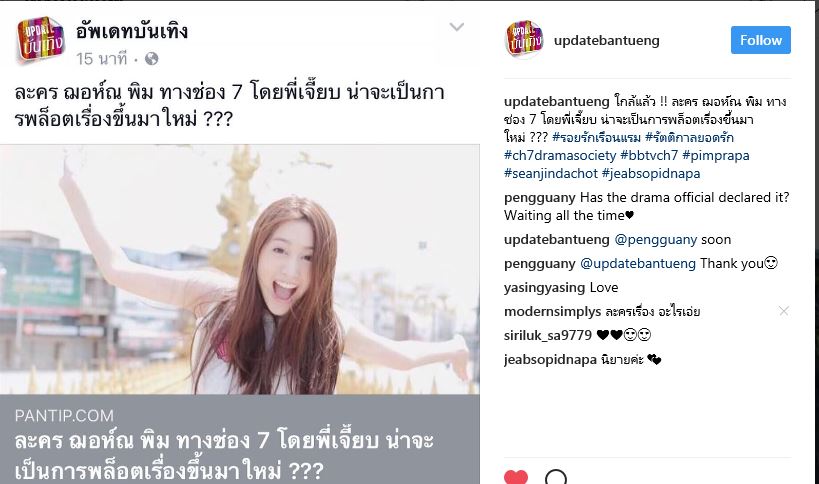Open the #pimprapa hashtag

[x=716, y=156]
